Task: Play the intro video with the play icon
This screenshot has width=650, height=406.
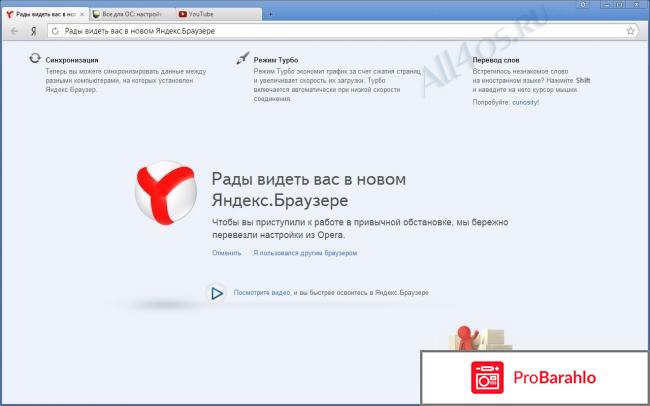Action: coord(216,293)
